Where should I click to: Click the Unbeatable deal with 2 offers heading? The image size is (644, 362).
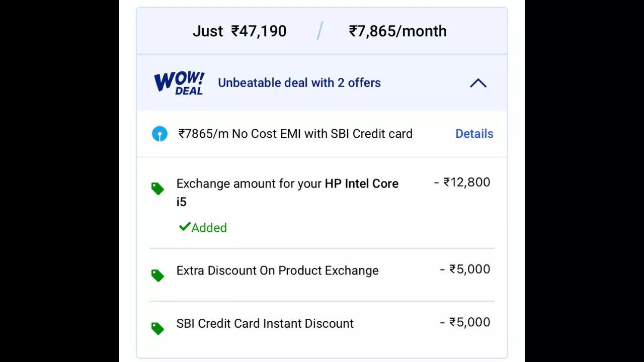299,82
